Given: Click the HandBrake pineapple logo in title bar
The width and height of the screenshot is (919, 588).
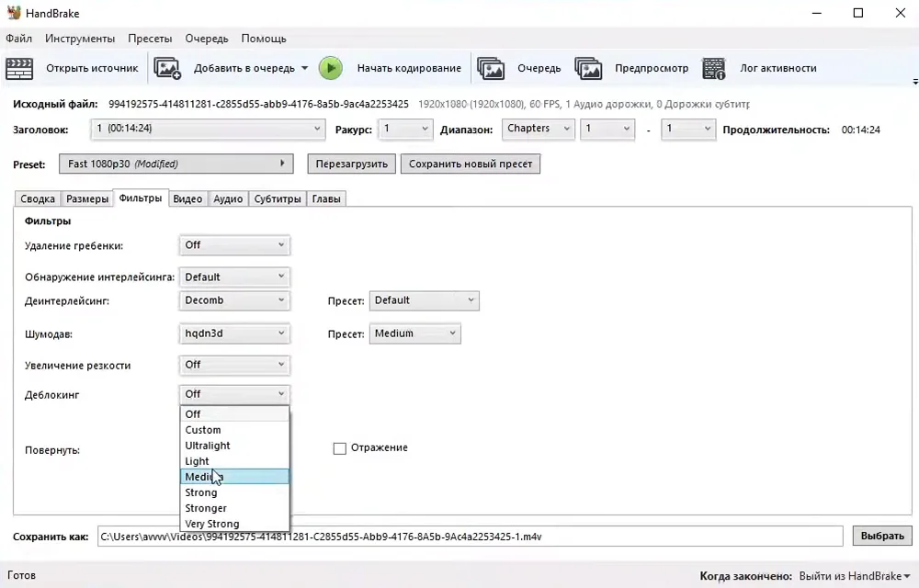Looking at the screenshot, I should pos(14,13).
